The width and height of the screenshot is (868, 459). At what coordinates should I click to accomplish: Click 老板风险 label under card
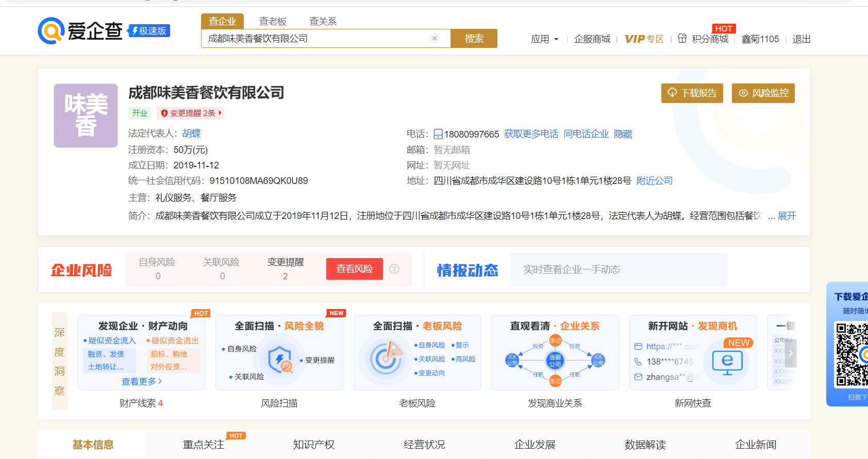(x=417, y=403)
